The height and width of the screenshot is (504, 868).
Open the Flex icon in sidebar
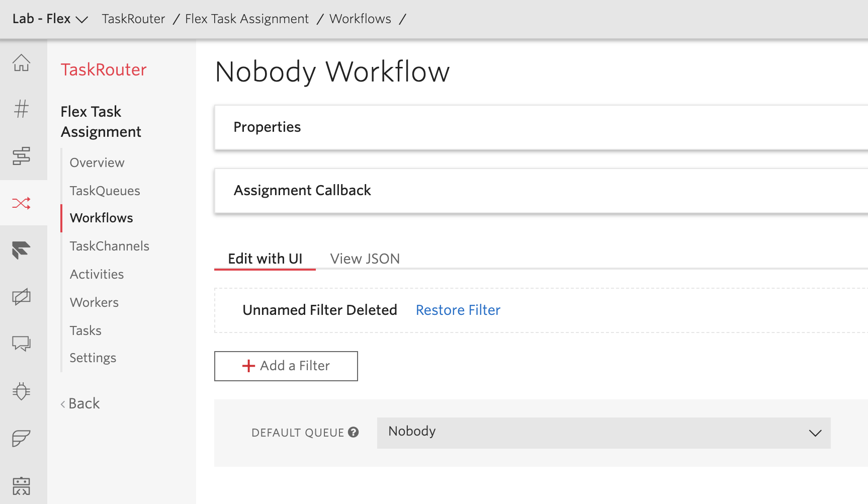pyautogui.click(x=21, y=250)
